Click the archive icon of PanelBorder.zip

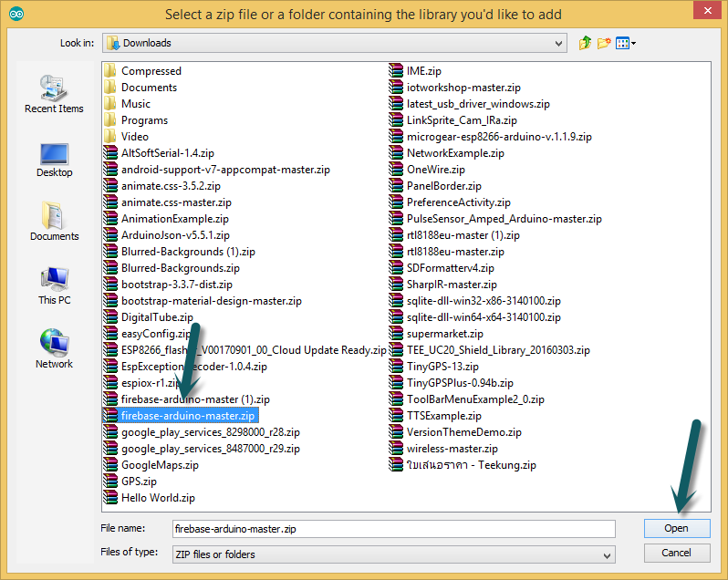pos(396,186)
